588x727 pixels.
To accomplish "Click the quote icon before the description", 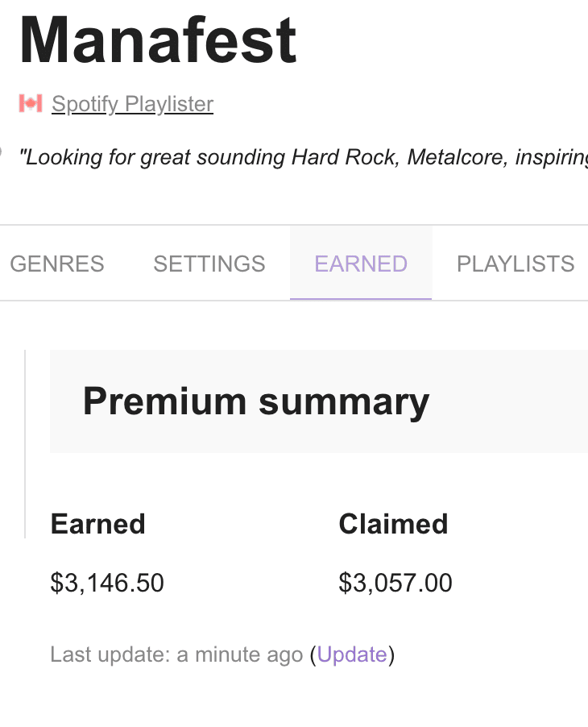I will pyautogui.click(x=2, y=152).
